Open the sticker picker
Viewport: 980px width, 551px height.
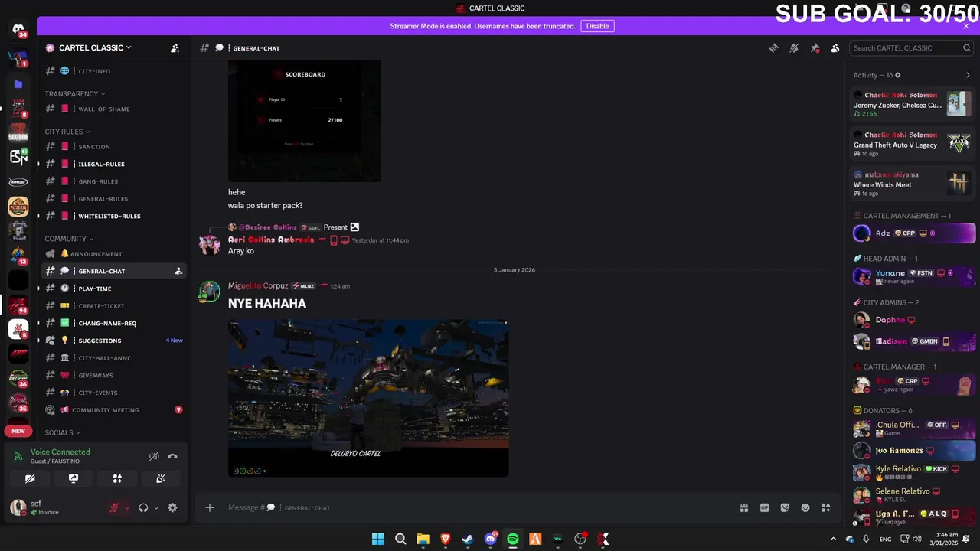click(x=785, y=507)
